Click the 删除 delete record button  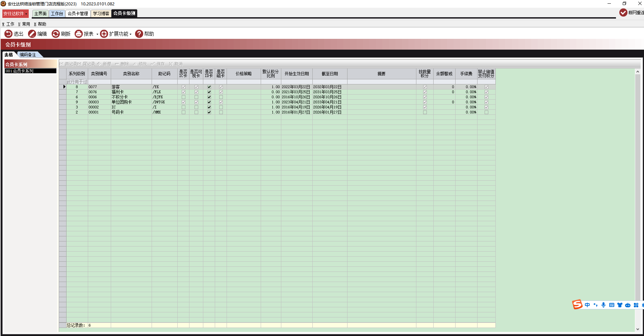[122, 64]
